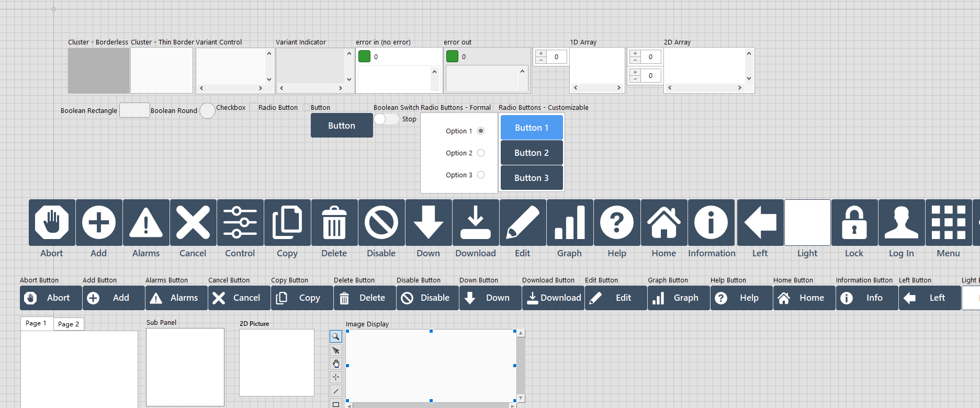Click inside the 2D Picture box
Screen dimensions: 980x408
click(x=277, y=362)
